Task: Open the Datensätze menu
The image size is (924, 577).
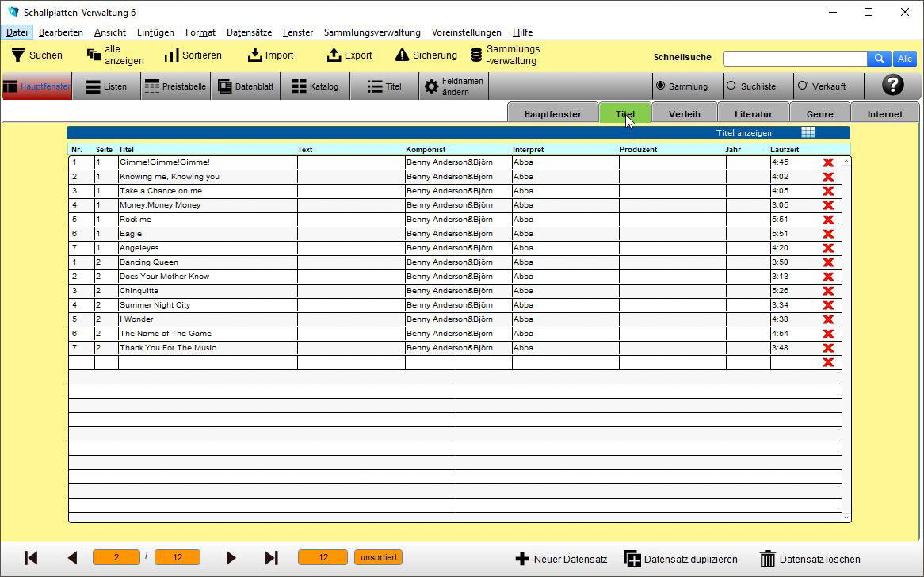Action: 249,32
